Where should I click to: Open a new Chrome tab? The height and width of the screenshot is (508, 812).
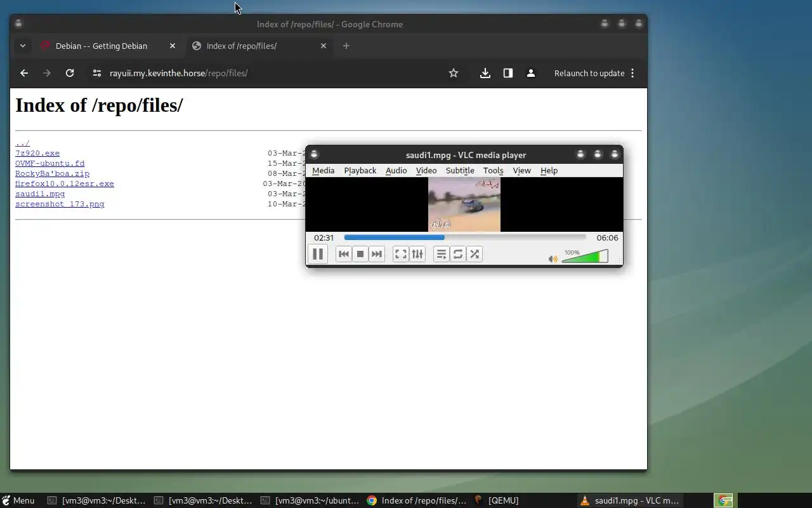coord(346,46)
